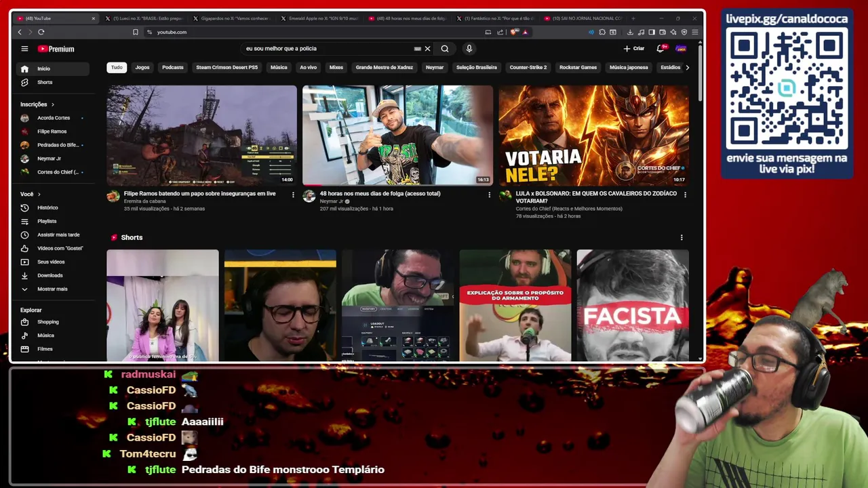This screenshot has width=868, height=488.
Task: Open the VOTARIA NELE? video thumbnail
Action: coord(594,136)
